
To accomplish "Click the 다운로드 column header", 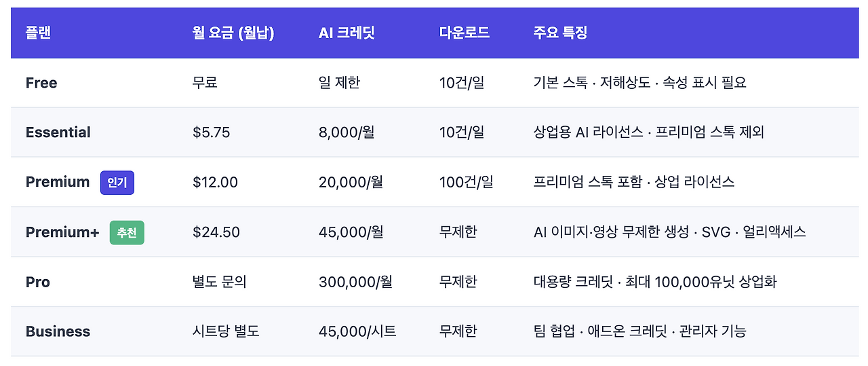I will coord(465,33).
